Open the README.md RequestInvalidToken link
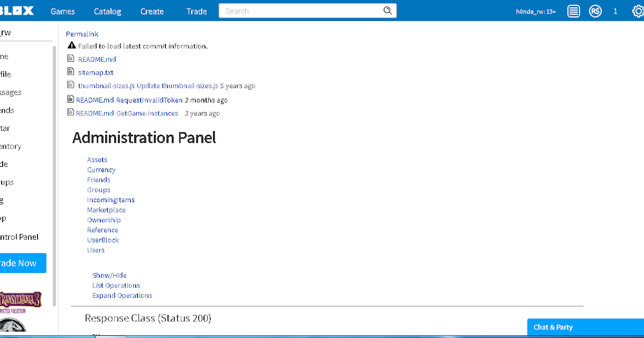The height and width of the screenshot is (338, 644). click(129, 100)
